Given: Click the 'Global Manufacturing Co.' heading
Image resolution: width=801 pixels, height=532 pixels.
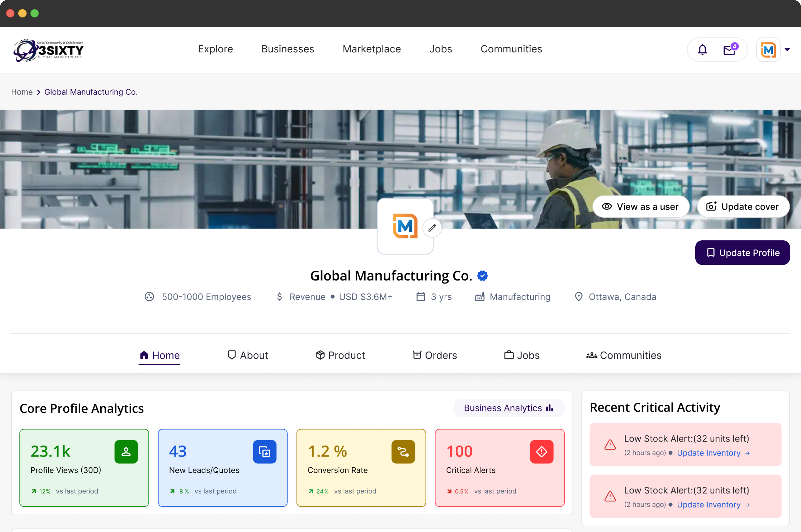Looking at the screenshot, I should pos(391,276).
